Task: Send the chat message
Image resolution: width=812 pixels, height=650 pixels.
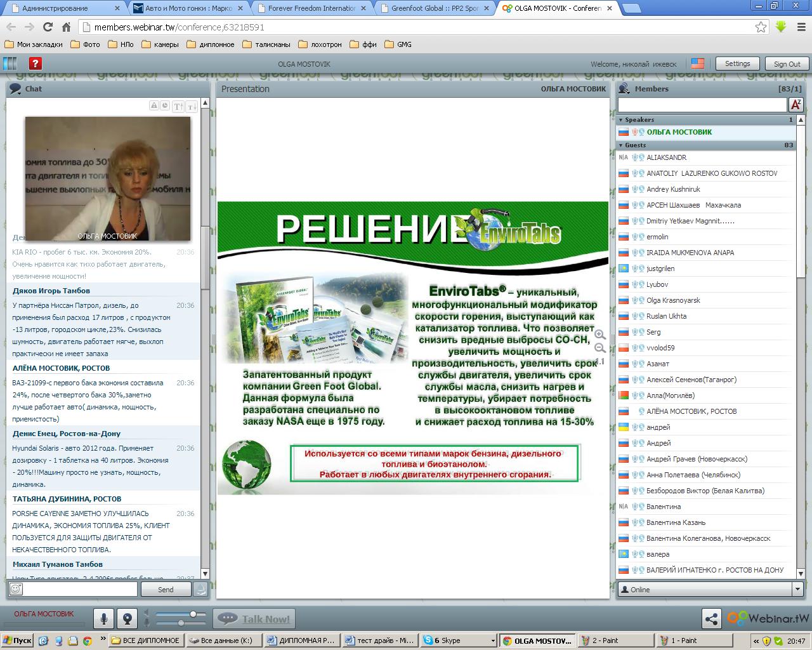Action: point(166,589)
